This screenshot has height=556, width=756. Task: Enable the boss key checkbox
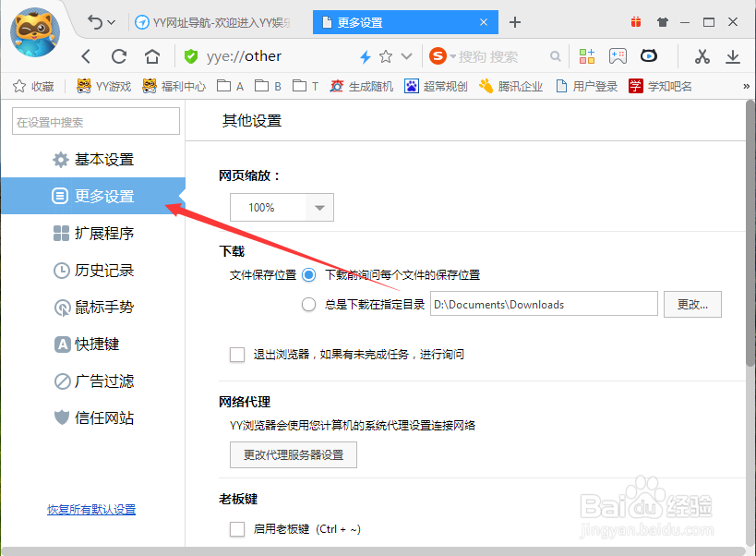pyautogui.click(x=236, y=529)
